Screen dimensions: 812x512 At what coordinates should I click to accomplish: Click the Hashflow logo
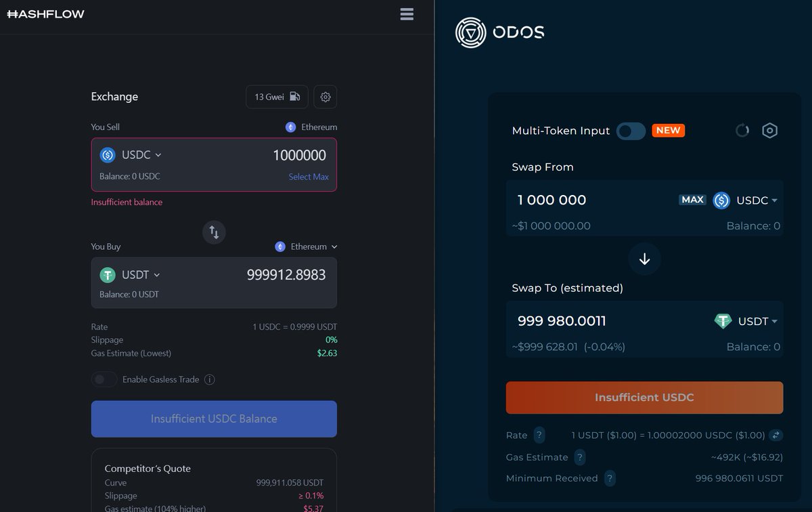coord(45,14)
